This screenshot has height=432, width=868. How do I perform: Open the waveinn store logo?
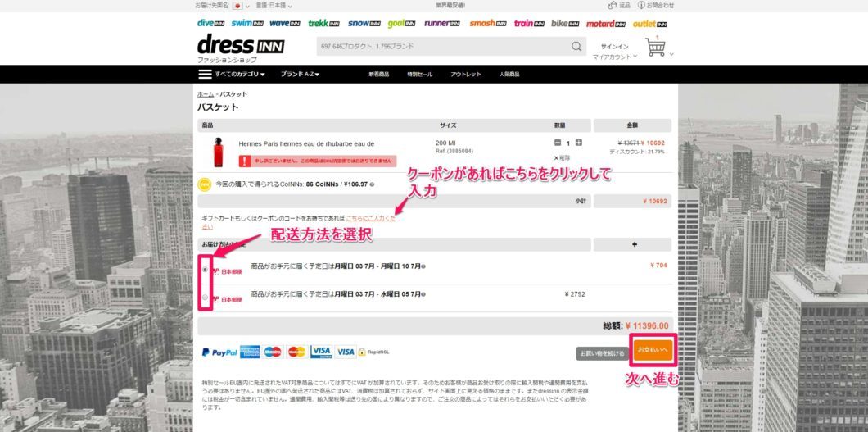pos(285,23)
